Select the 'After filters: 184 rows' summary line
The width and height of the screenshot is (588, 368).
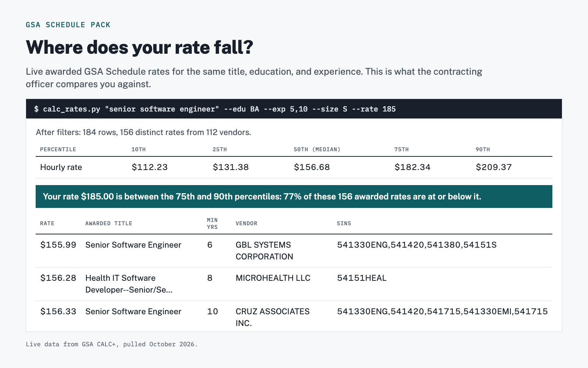click(x=143, y=132)
